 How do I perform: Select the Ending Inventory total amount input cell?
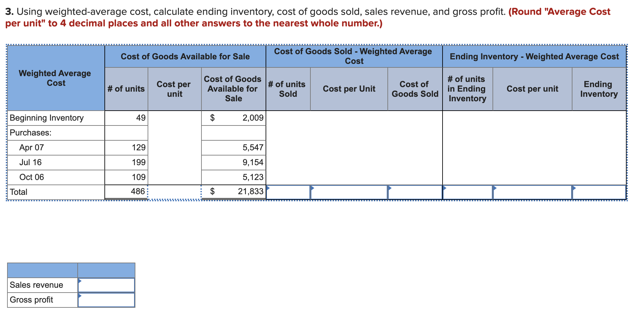[599, 192]
